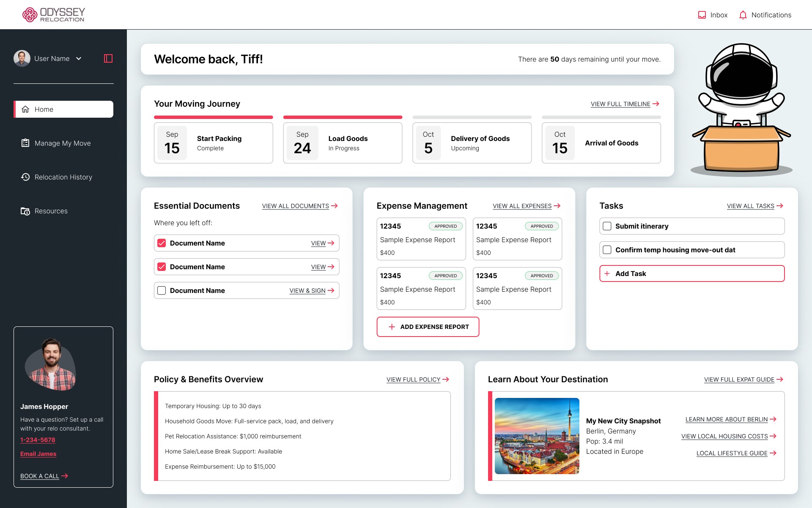Select Home in the sidebar menu

point(63,109)
